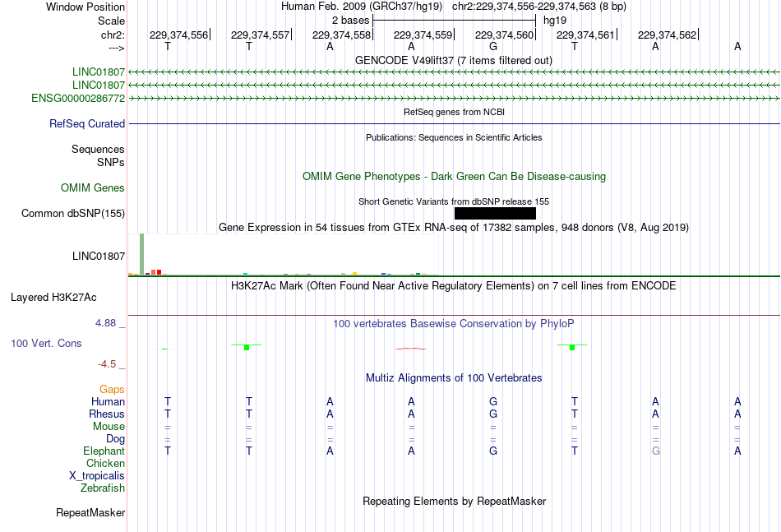Click the 2 bases scale bar
The height and width of the screenshot is (532, 781).
coord(455,21)
